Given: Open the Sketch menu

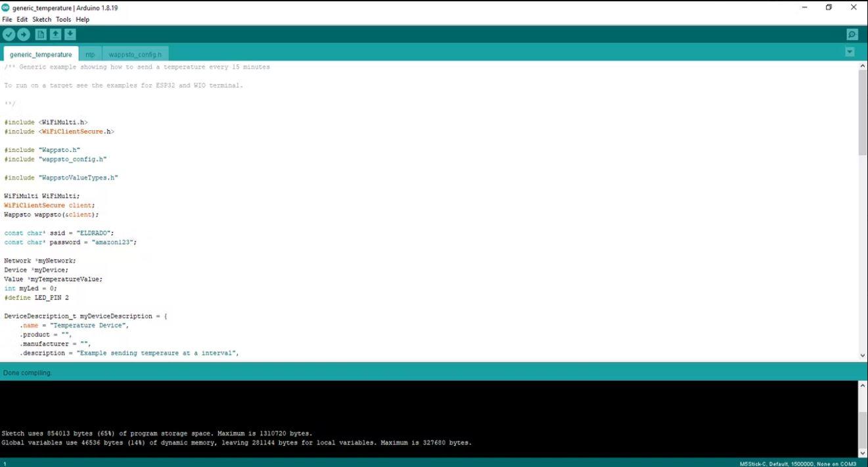Looking at the screenshot, I should [42, 20].
